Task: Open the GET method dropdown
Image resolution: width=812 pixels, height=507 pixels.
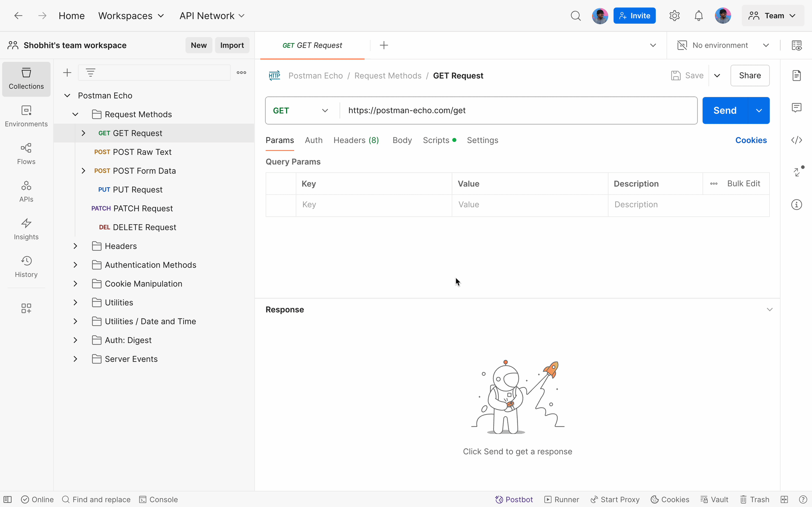Action: tap(301, 110)
